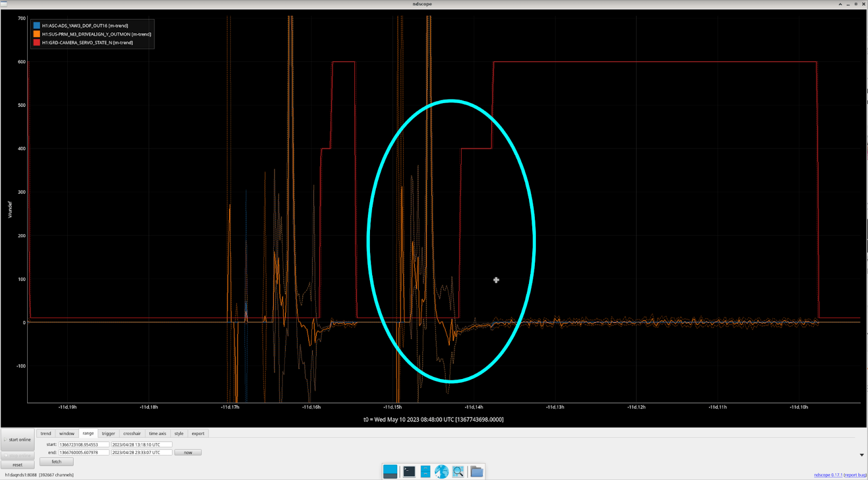The width and height of the screenshot is (868, 480).
Task: Switch to the trend tab
Action: [x=46, y=433]
